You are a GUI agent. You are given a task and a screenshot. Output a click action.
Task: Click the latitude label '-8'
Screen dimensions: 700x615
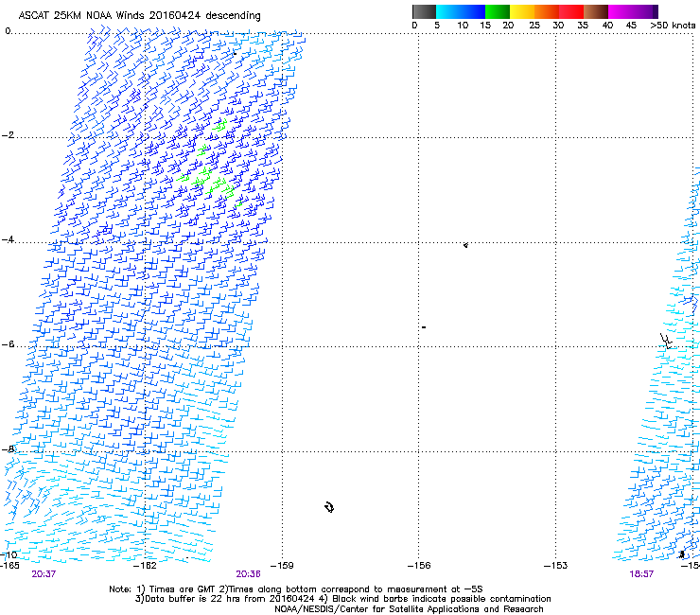(8, 449)
